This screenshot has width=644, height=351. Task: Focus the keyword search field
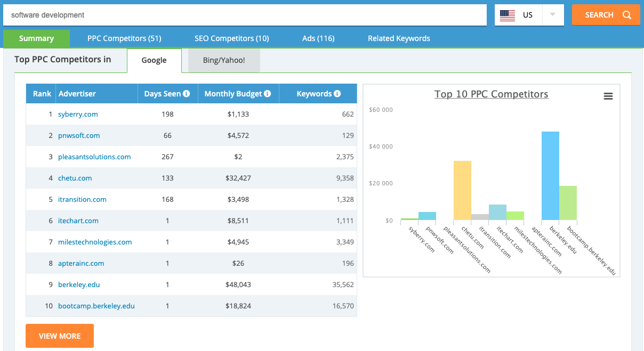[x=245, y=15]
